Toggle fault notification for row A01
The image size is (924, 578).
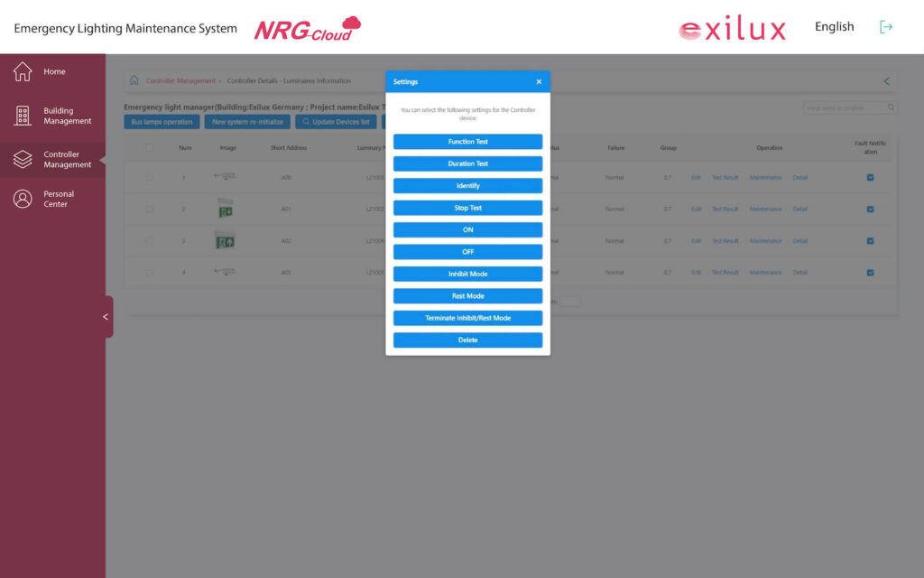point(871,210)
